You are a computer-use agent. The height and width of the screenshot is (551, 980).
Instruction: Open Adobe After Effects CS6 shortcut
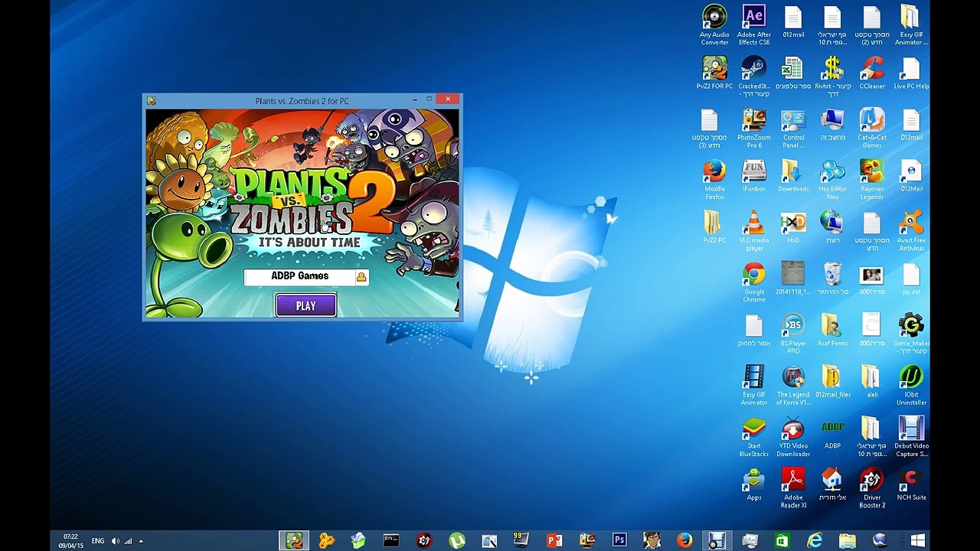(754, 24)
